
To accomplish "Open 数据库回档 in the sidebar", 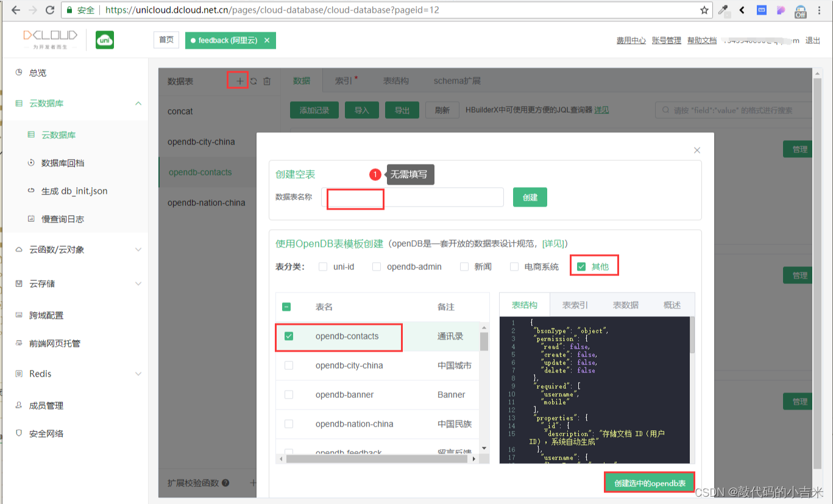I will click(x=63, y=163).
